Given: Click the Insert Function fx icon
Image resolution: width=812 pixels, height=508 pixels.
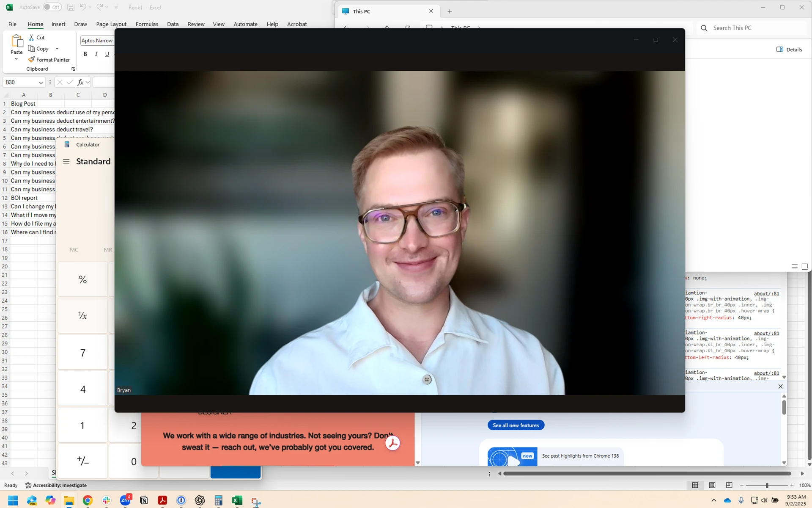Looking at the screenshot, I should [80, 82].
